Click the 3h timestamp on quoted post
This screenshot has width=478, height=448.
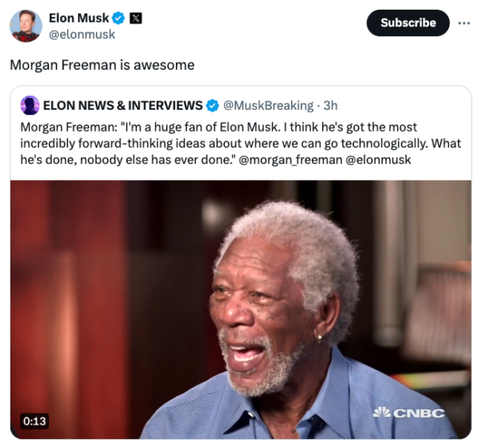tap(330, 105)
